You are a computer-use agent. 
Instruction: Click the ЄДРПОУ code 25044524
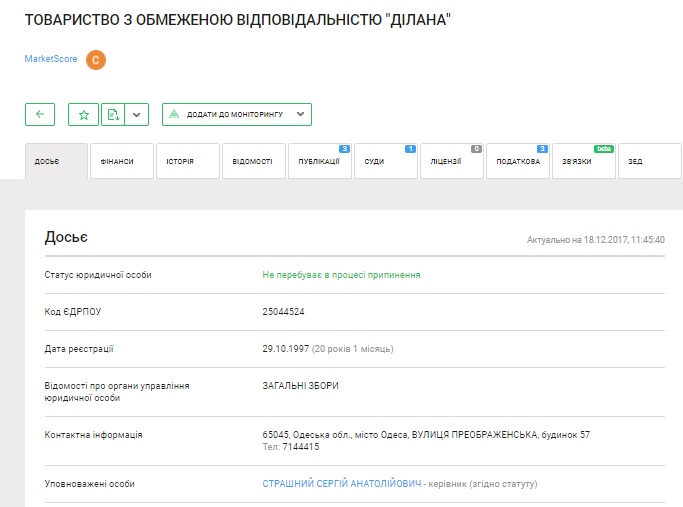[283, 311]
